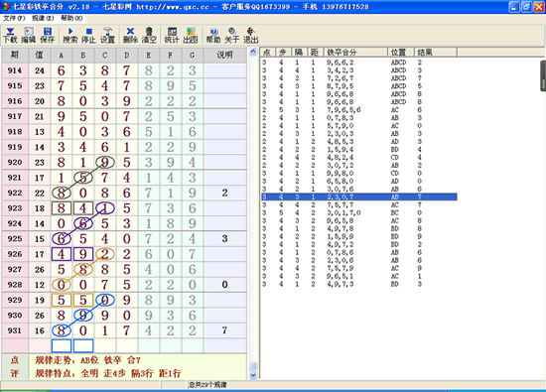Image resolution: width=546 pixels, height=392 pixels.
Task: Open the 设置 settings toolbar icon
Action: click(x=107, y=36)
